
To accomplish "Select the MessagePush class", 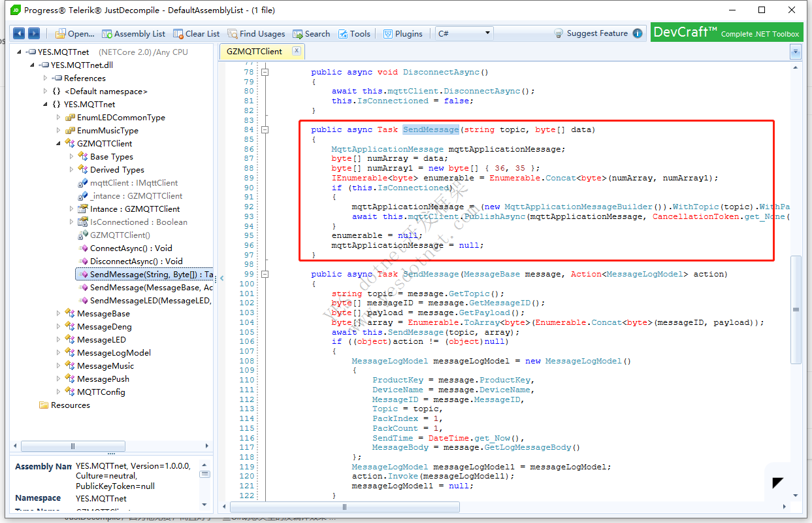I will click(x=103, y=379).
